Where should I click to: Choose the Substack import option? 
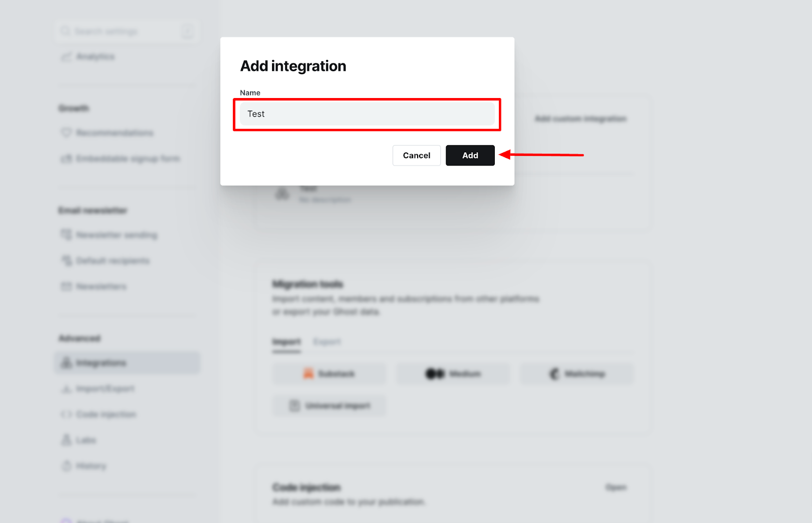pyautogui.click(x=329, y=374)
